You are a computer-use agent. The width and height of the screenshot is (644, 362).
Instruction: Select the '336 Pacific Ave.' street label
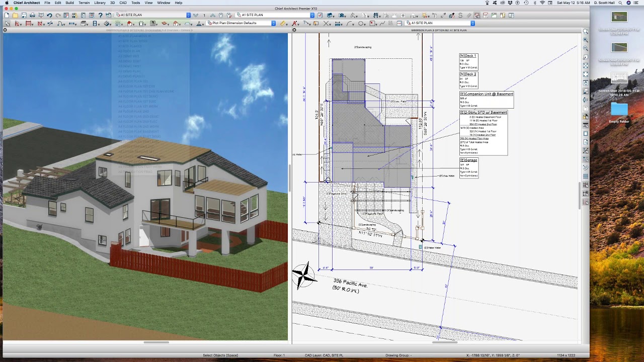click(351, 283)
